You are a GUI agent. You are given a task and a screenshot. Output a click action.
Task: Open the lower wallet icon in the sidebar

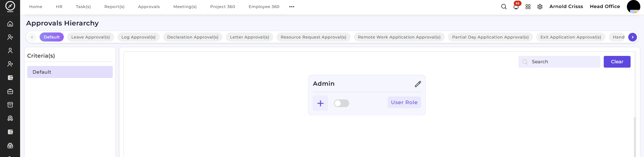tap(10, 132)
